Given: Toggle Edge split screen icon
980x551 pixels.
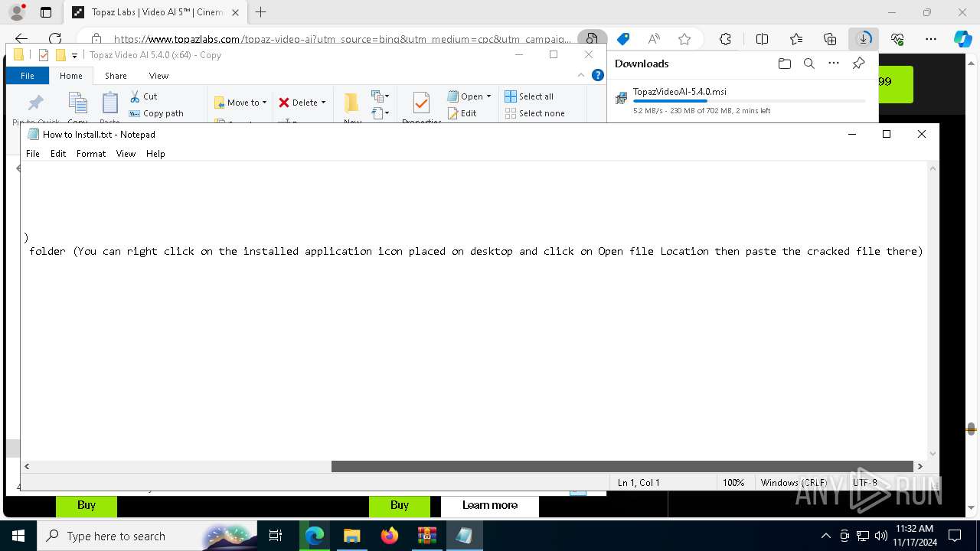Looking at the screenshot, I should pyautogui.click(x=762, y=39).
